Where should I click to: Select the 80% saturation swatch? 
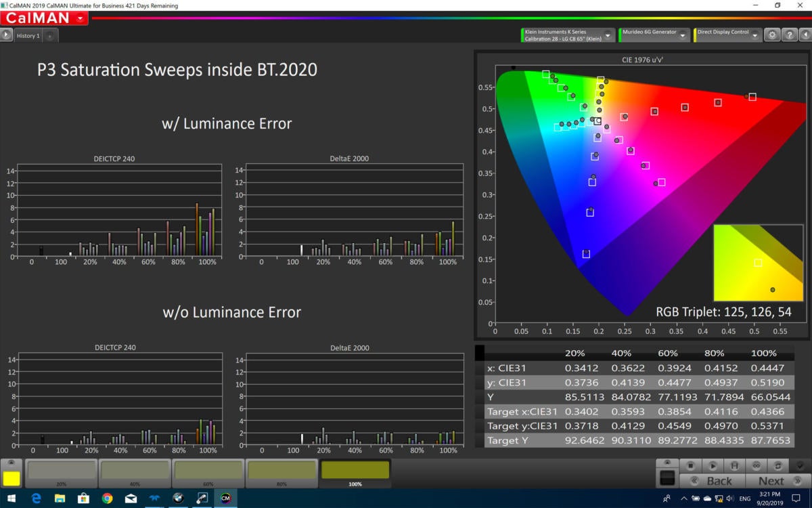[x=281, y=473]
